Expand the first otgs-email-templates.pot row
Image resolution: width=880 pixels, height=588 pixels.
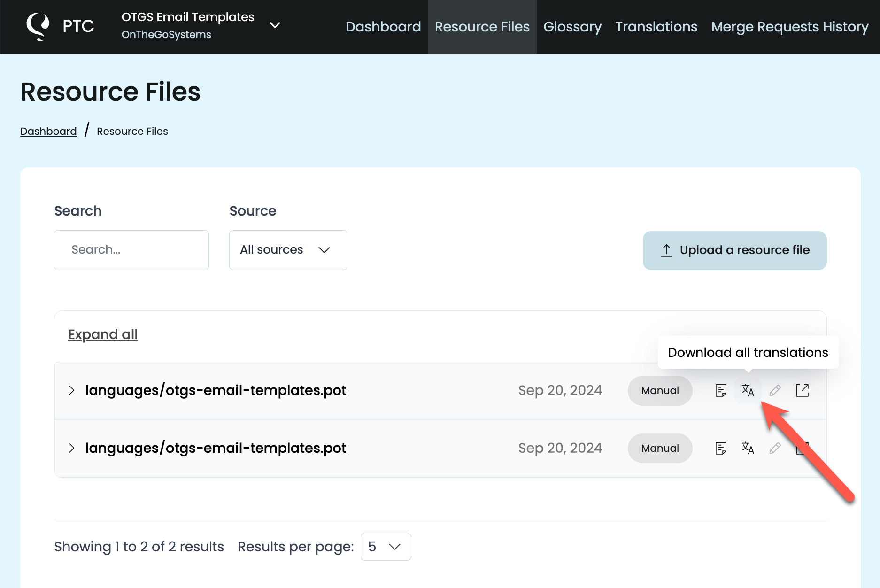72,390
